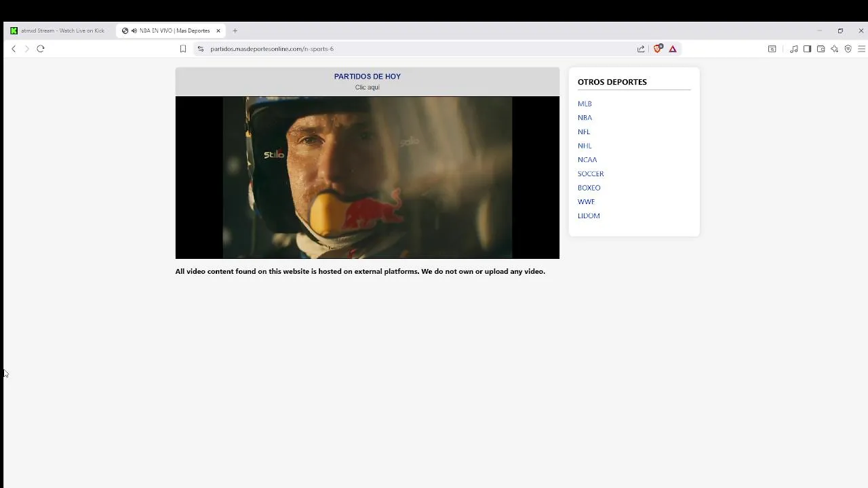Open the MLB sports link

[585, 104]
